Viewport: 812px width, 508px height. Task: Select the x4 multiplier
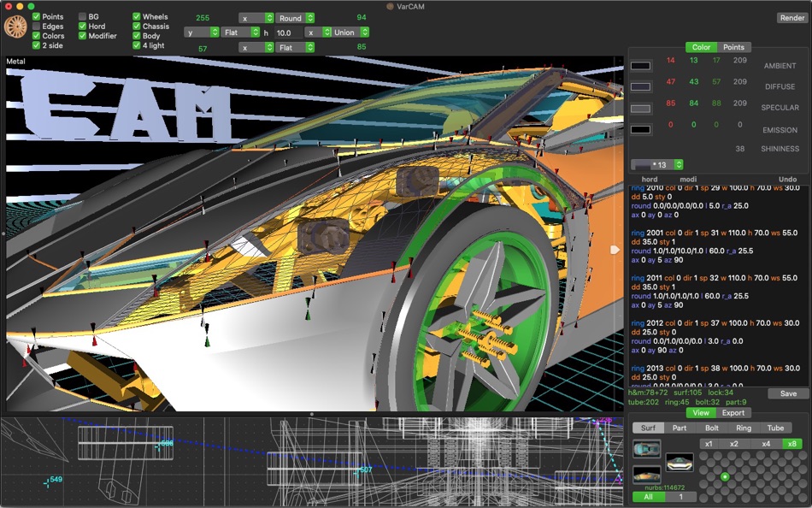[x=766, y=444]
